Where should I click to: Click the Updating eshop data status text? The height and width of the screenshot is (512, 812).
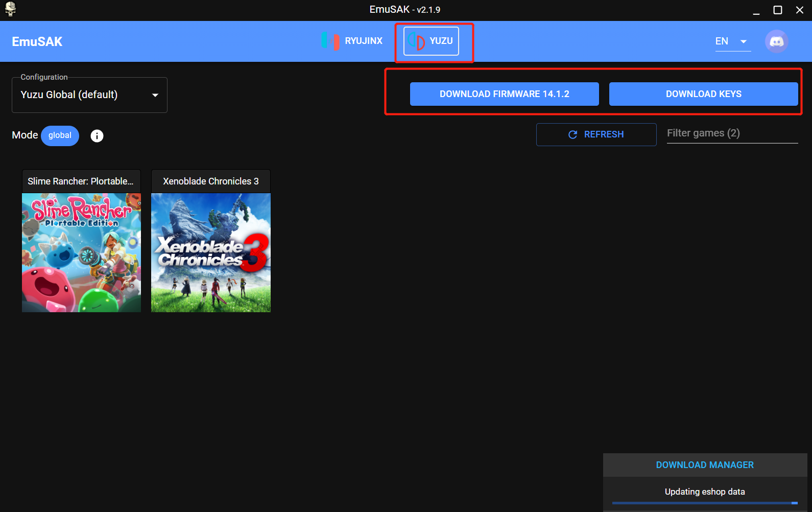click(705, 492)
